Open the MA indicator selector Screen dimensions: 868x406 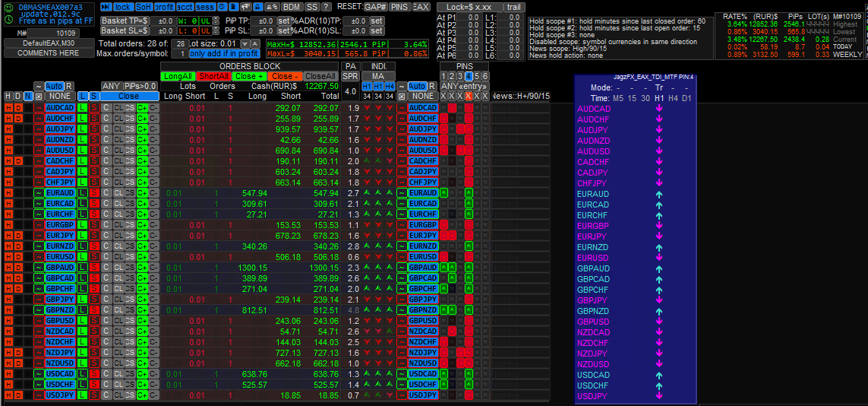pyautogui.click(x=379, y=76)
